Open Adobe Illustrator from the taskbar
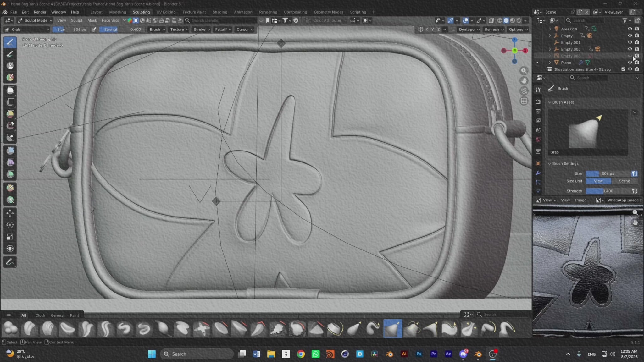644x362 pixels. [x=404, y=354]
